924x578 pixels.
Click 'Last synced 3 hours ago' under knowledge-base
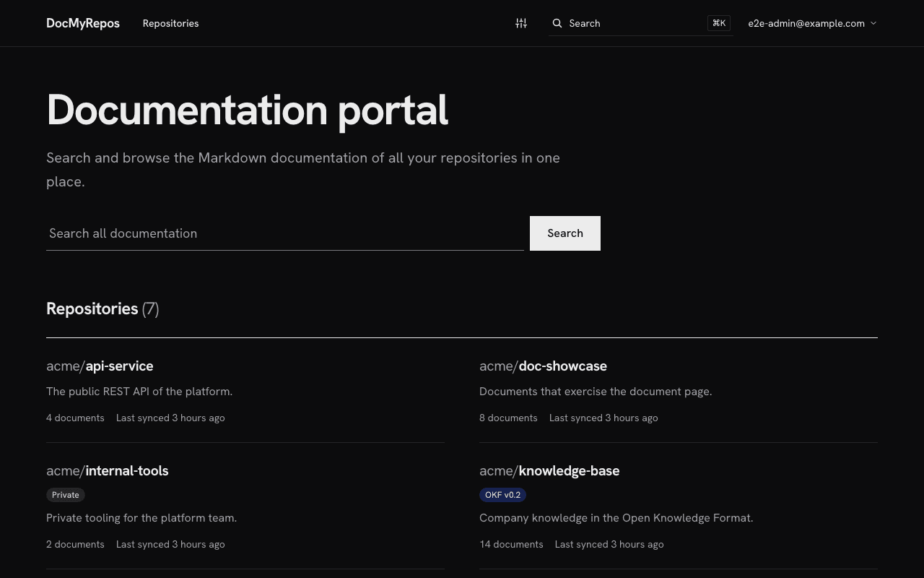click(609, 544)
